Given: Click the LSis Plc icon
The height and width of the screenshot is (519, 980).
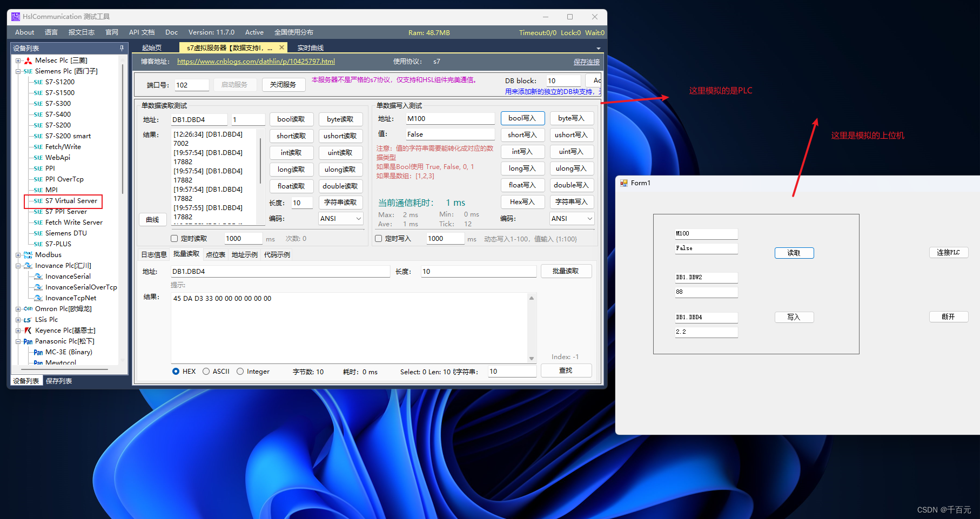Looking at the screenshot, I should 28,320.
